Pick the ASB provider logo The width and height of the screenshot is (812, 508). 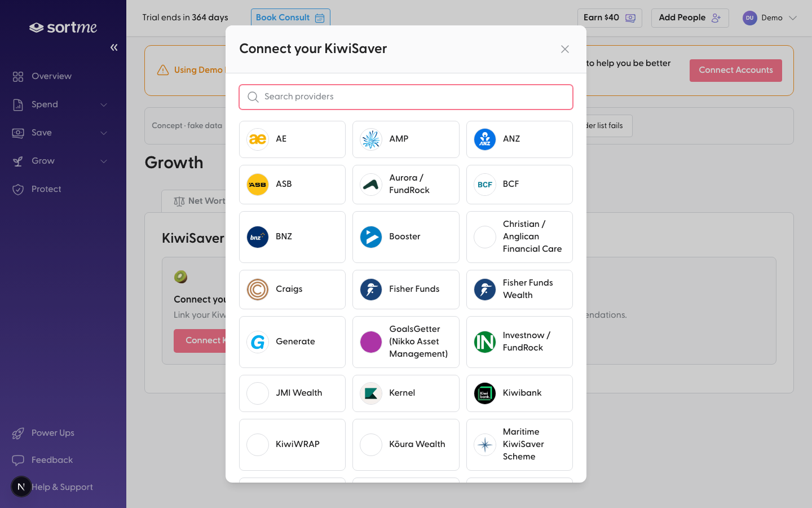[x=258, y=185]
